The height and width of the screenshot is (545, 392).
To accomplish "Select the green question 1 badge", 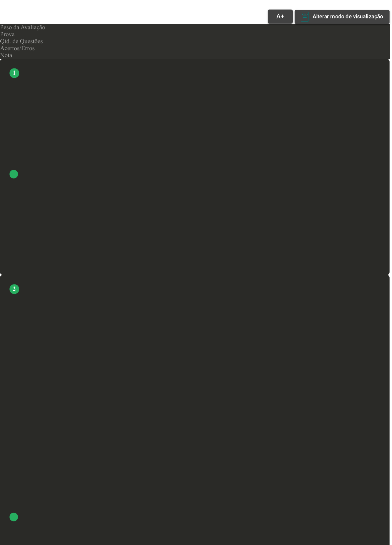I will click(14, 73).
